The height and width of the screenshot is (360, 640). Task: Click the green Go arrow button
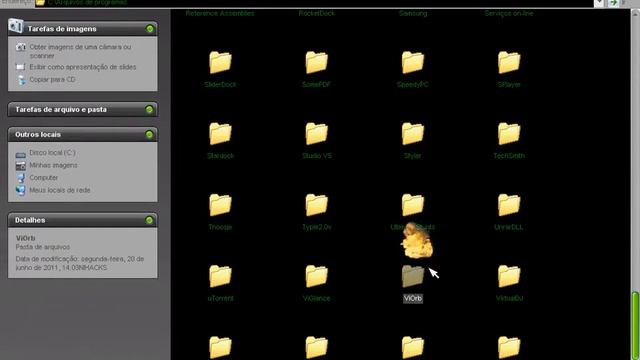pos(613,3)
